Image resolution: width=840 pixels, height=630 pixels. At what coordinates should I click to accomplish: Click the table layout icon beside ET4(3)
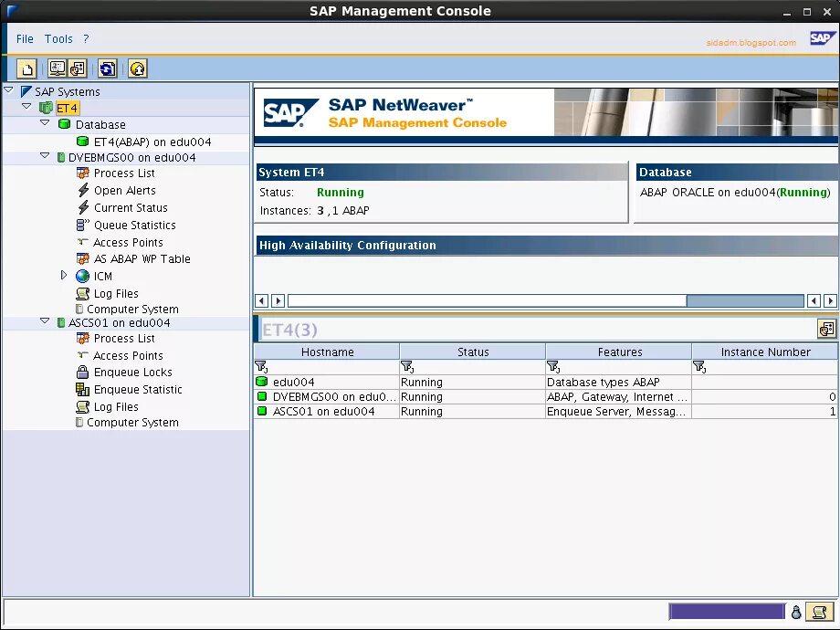point(826,329)
